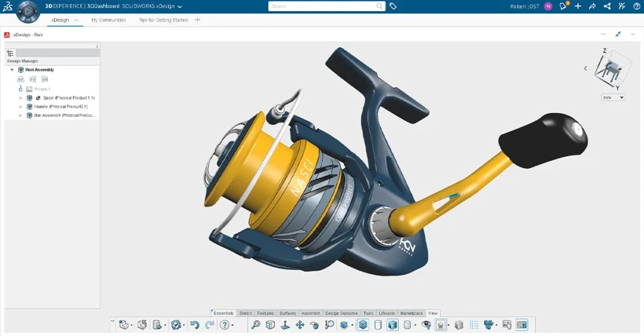The width and height of the screenshot is (644, 336).
Task: Click the tag icon beside search bar
Action: (393, 6)
